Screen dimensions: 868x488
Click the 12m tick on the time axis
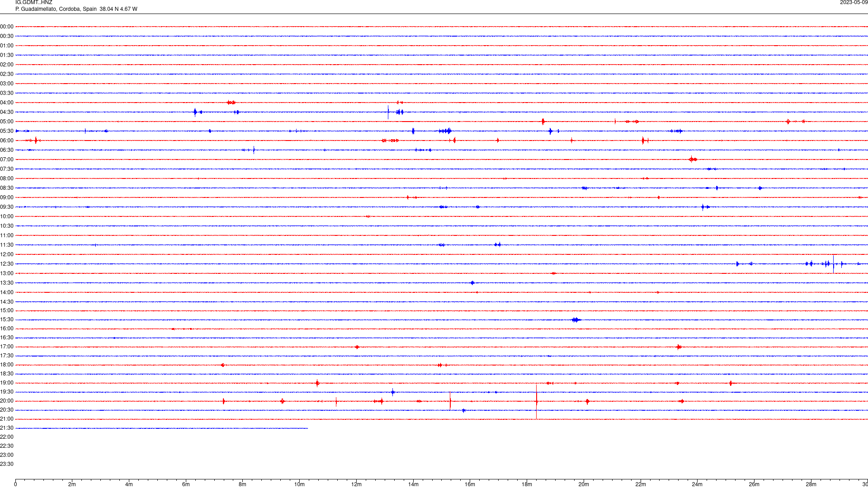click(x=356, y=484)
